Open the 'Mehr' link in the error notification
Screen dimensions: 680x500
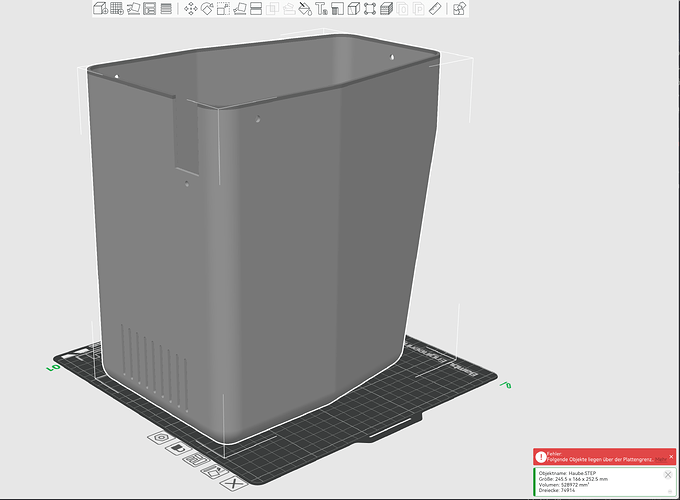tap(661, 459)
